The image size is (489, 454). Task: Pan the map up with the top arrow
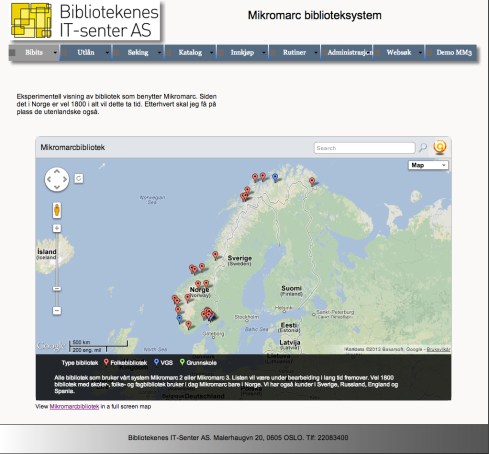(x=57, y=172)
